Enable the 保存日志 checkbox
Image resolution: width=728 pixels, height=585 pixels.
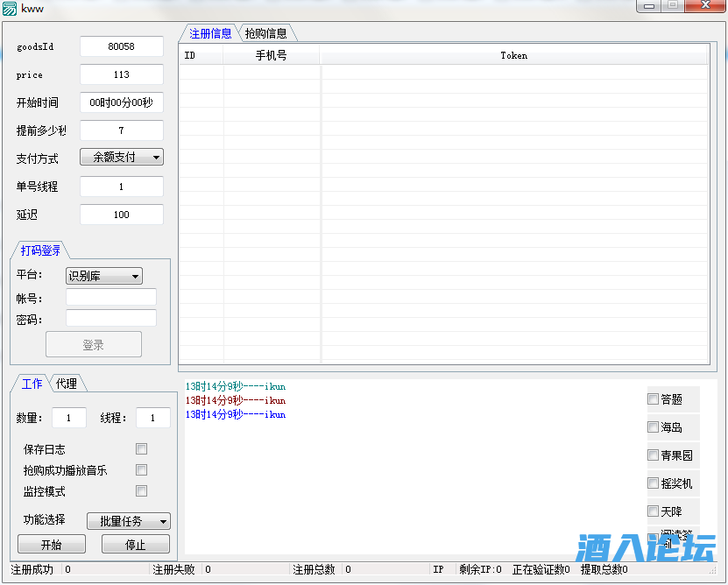click(141, 449)
